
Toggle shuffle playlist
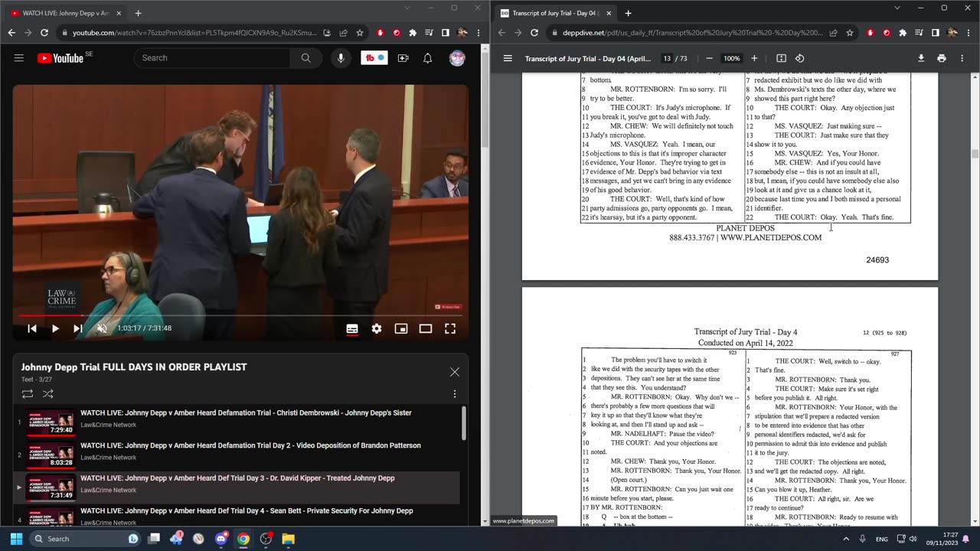point(47,394)
